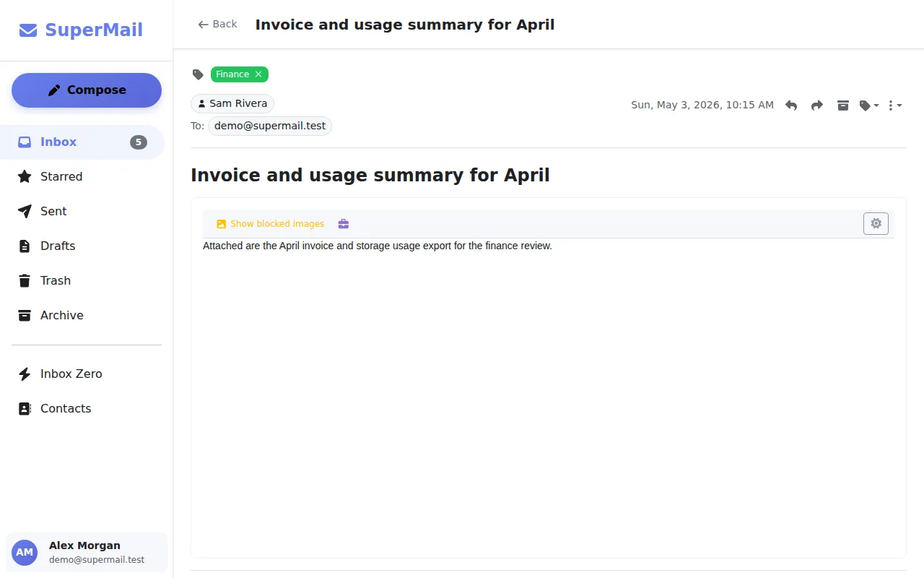Show blocked images in the message
Image resolution: width=924 pixels, height=578 pixels.
coord(271,224)
